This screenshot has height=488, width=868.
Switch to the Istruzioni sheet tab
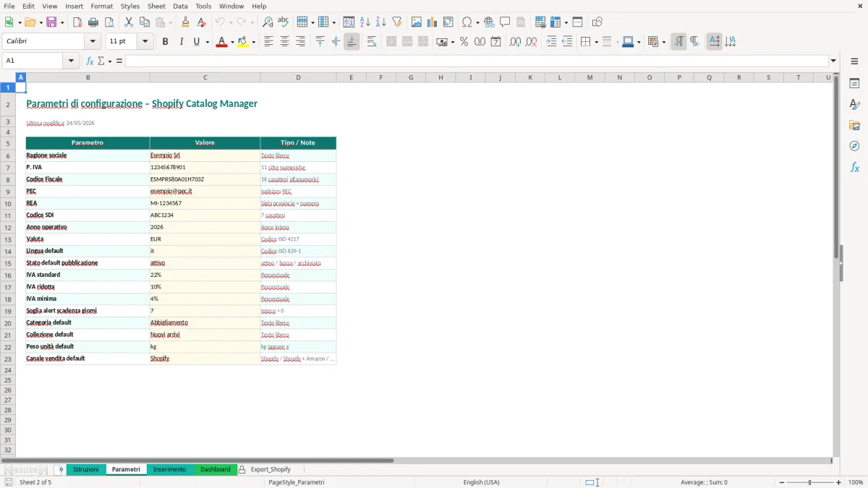[x=86, y=469]
